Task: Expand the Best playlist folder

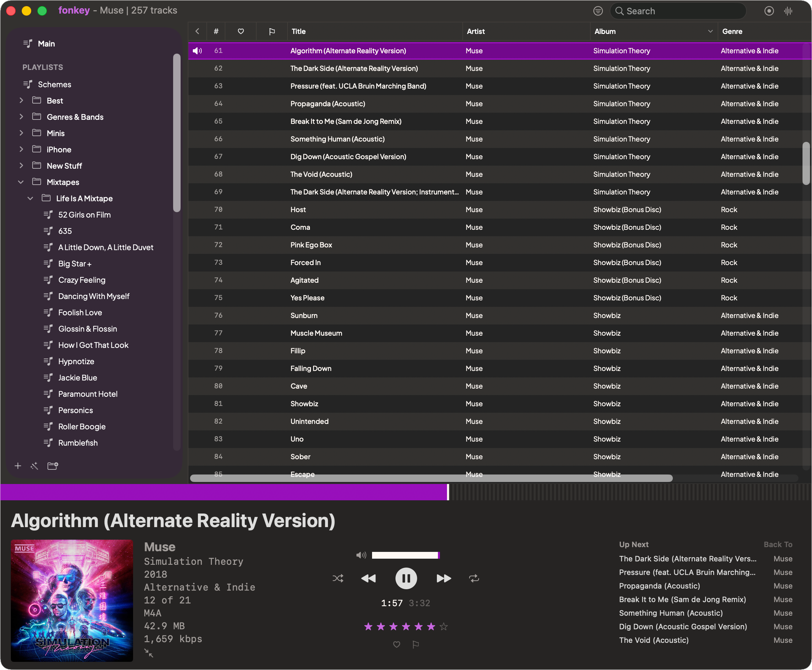Action: coord(21,100)
